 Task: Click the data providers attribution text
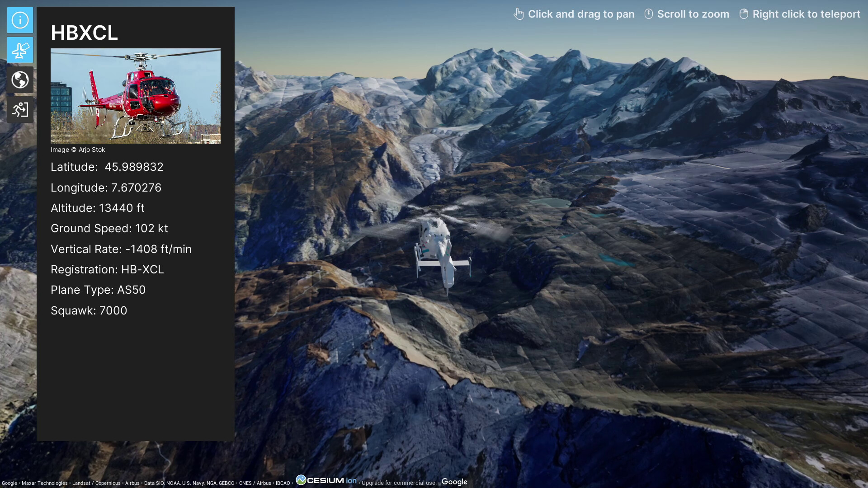click(x=145, y=483)
